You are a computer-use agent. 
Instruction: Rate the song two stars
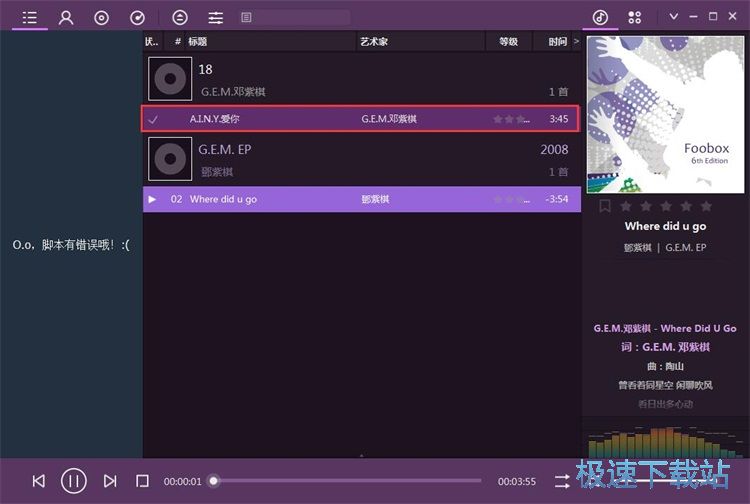[x=646, y=206]
